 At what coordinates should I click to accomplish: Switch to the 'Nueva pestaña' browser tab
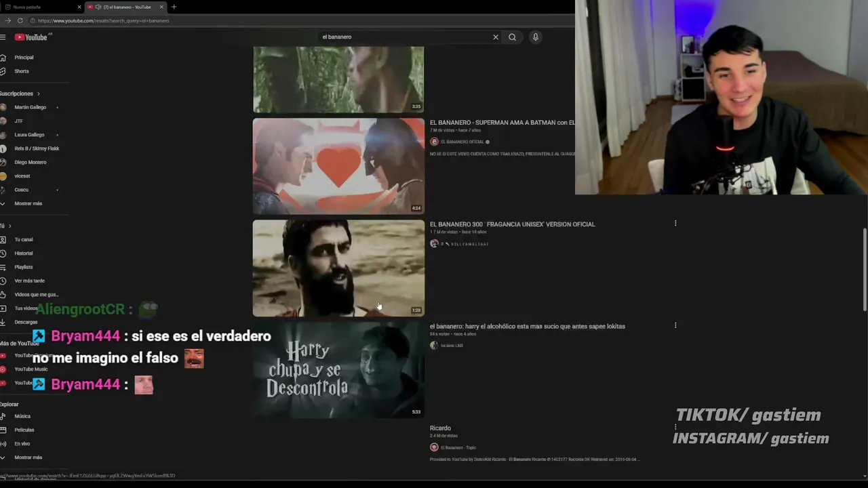[x=41, y=7]
